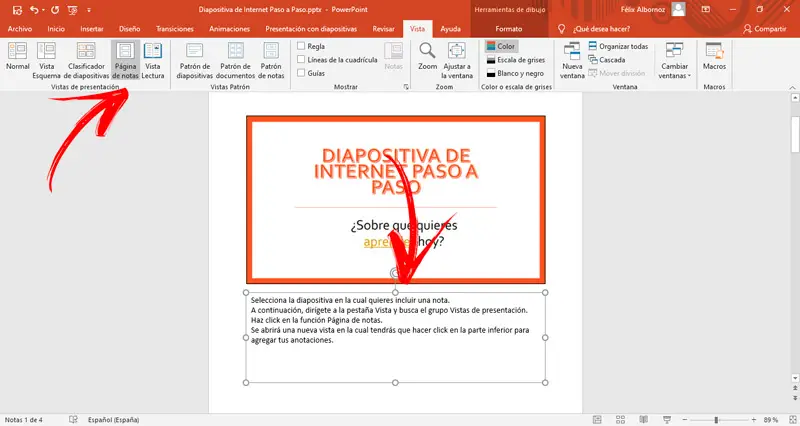
Task: Switch to Normal view from status bar
Action: coord(597,420)
